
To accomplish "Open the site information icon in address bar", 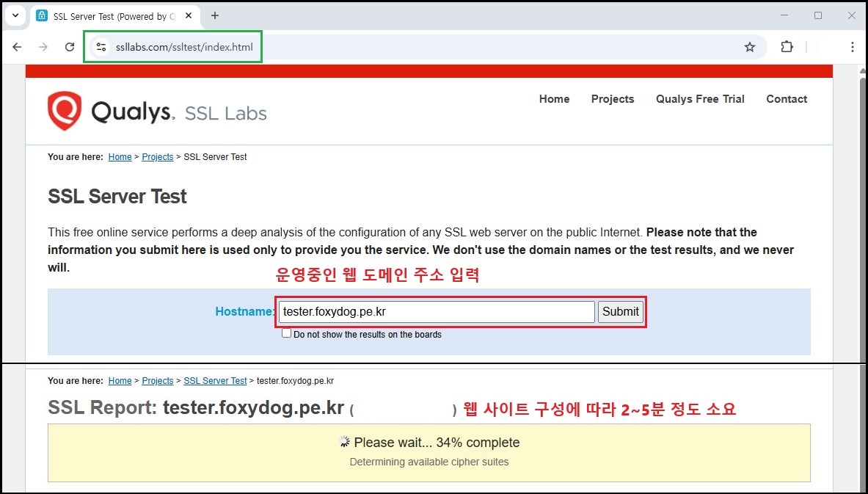I will pyautogui.click(x=101, y=47).
